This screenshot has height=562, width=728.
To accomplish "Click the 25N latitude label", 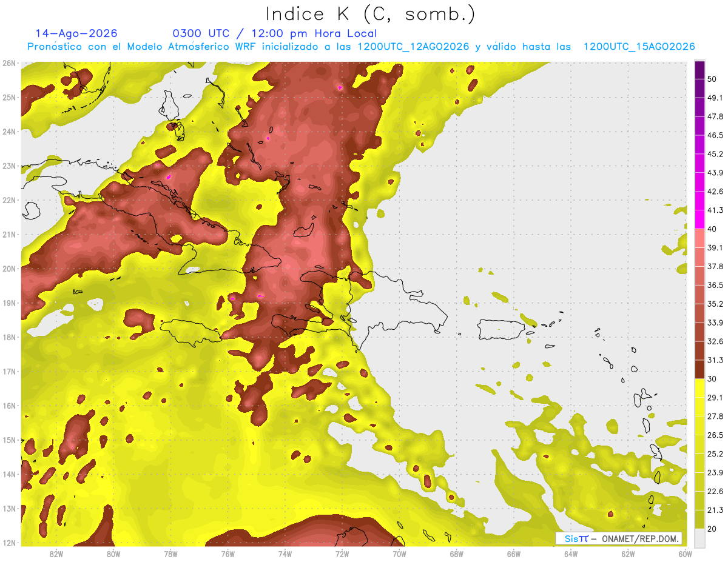I will 8,97.
